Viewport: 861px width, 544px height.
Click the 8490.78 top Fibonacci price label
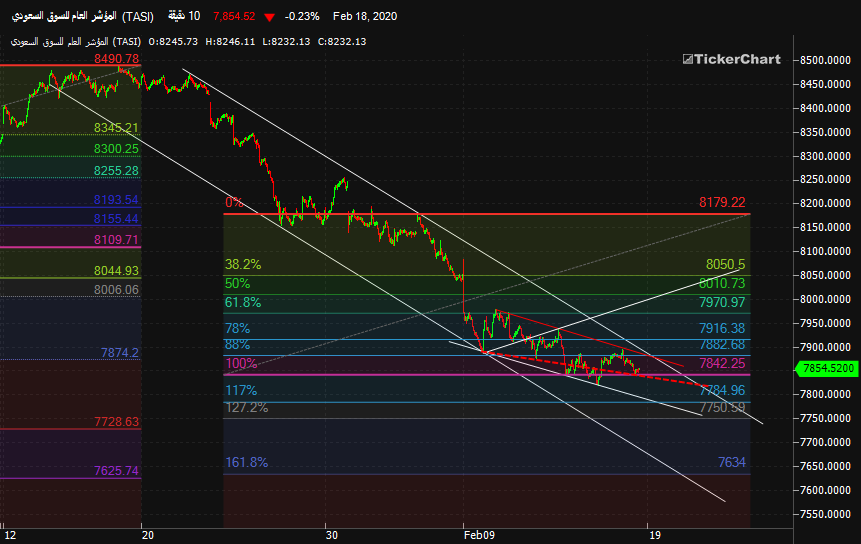(x=116, y=59)
